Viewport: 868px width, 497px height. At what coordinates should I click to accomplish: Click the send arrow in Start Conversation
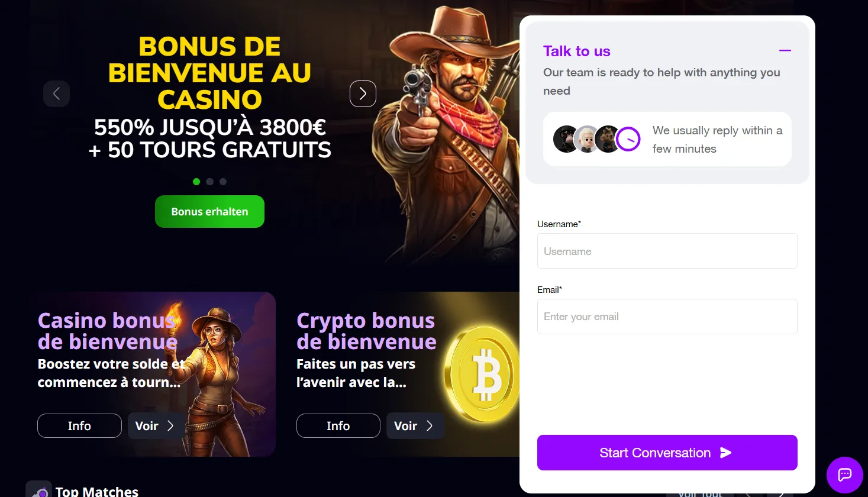725,453
